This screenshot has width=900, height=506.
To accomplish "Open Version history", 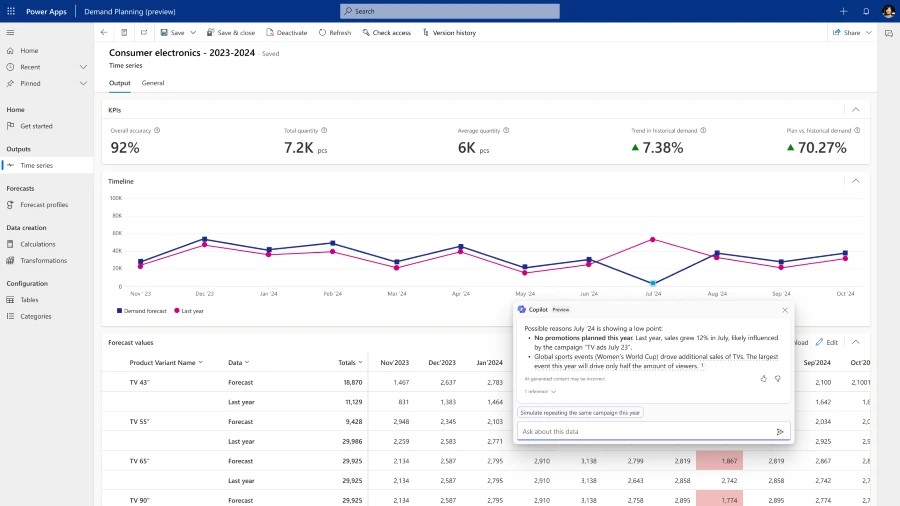I will 449,33.
